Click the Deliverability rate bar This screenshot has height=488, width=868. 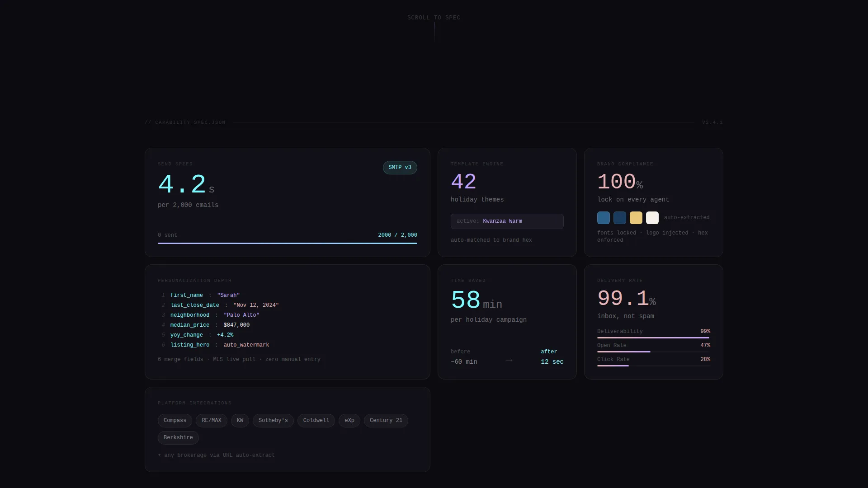[654, 338]
